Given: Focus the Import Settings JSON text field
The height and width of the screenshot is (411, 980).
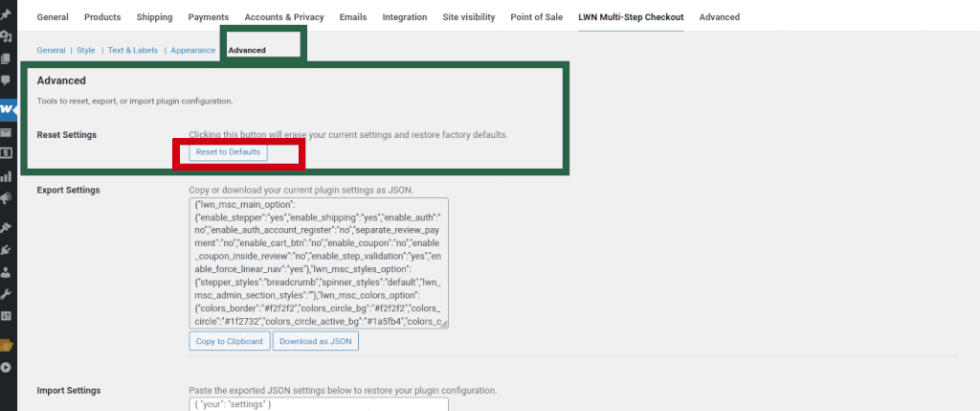Looking at the screenshot, I should click(x=319, y=404).
